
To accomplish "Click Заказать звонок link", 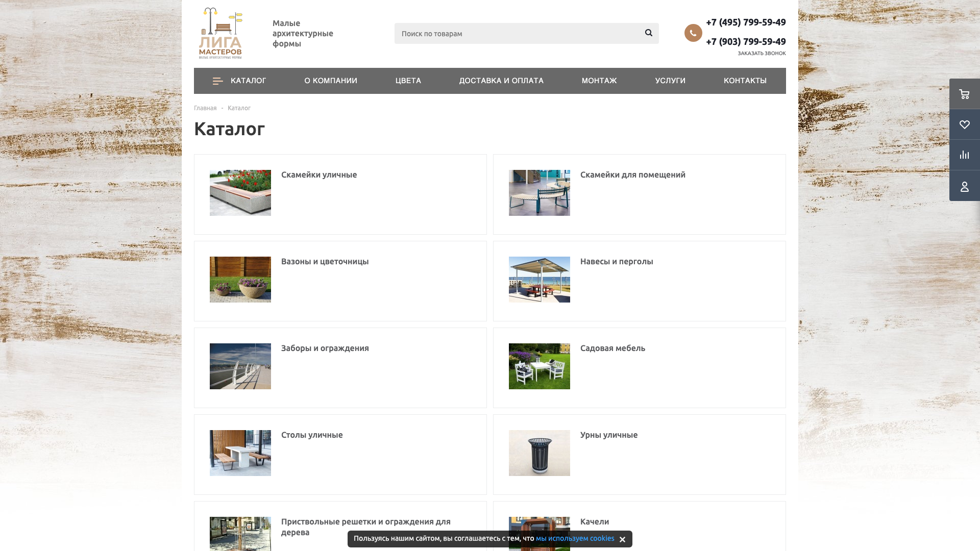I will click(762, 53).
